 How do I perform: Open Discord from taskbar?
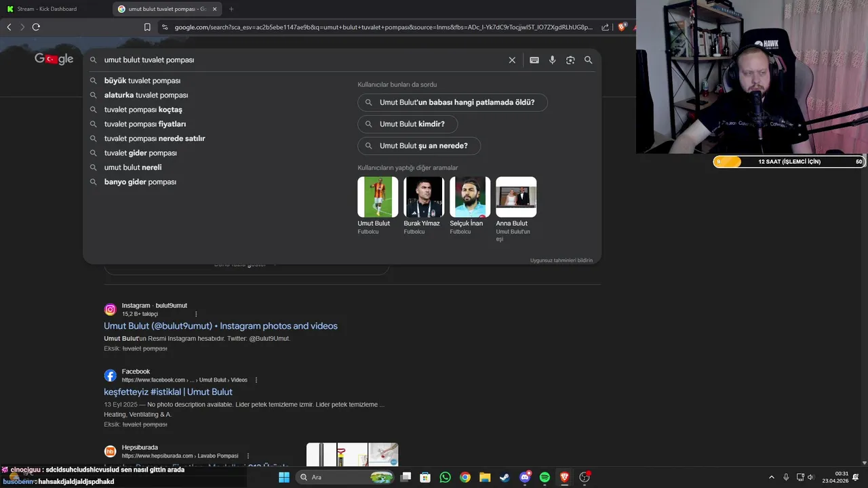[525, 477]
